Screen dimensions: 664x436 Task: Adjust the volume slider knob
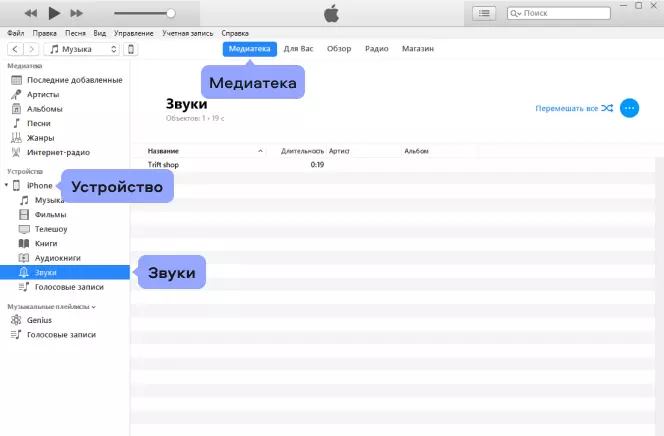click(x=171, y=14)
